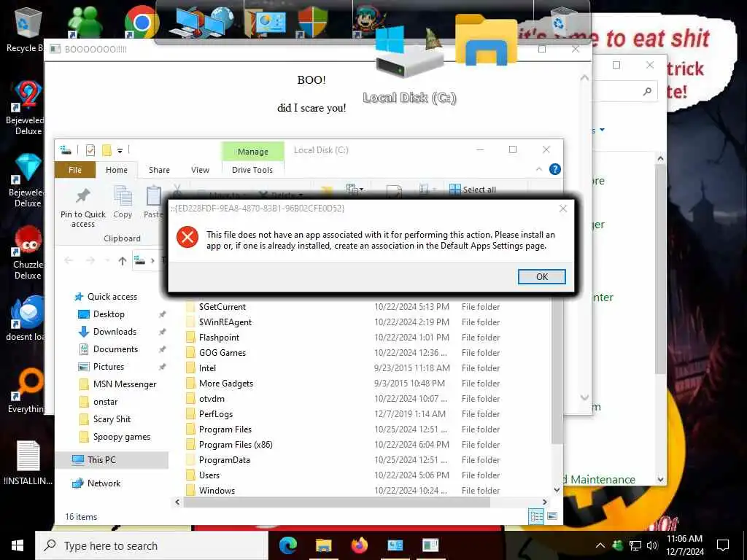Open the green Messenger tray icon
Screen dimensions: 747x560
pos(617,545)
